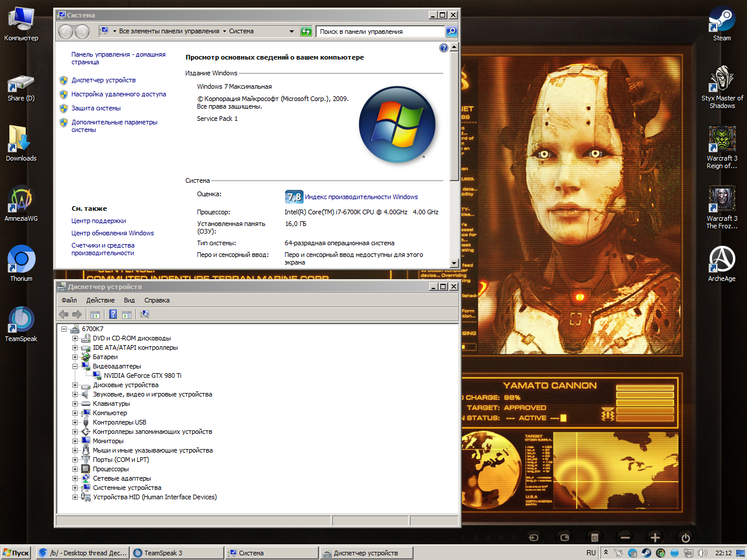Expand IDE ATA/ATAPI контроллеры node
This screenshot has width=747, height=560.
[x=75, y=347]
